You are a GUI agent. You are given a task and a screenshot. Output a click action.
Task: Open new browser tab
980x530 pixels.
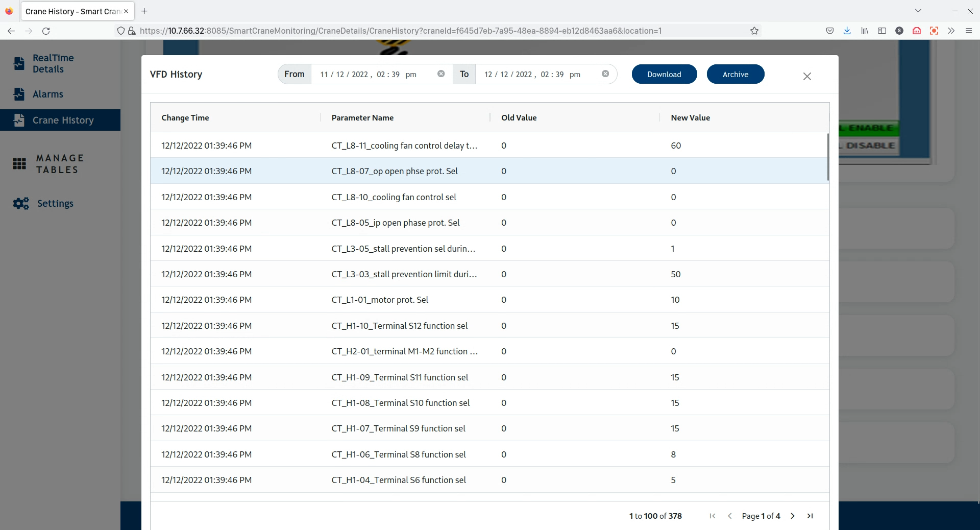point(144,11)
